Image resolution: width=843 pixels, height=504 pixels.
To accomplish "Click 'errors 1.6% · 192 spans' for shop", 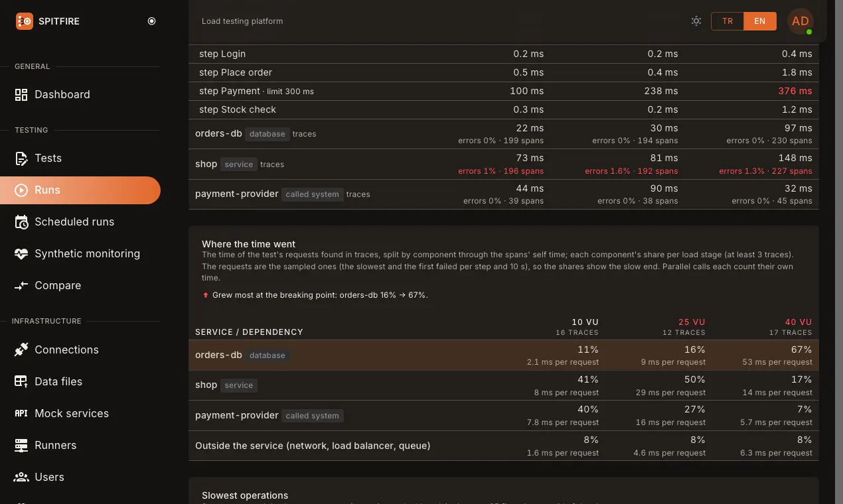I will [x=631, y=171].
